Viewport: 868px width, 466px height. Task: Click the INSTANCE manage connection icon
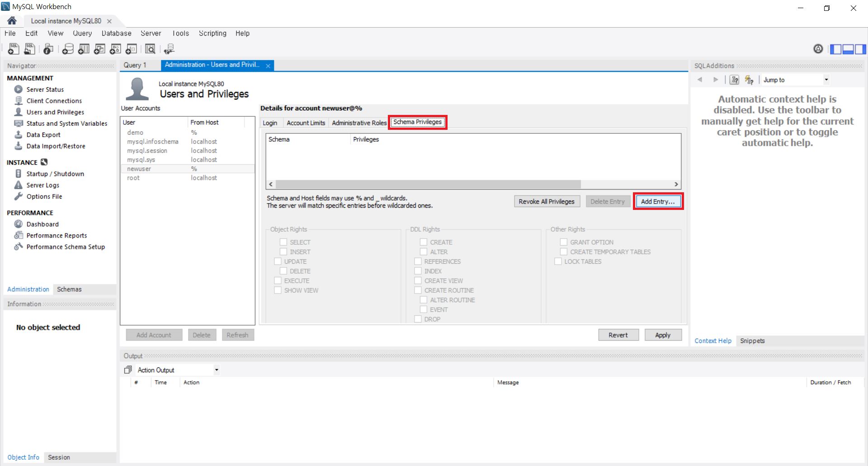click(44, 162)
